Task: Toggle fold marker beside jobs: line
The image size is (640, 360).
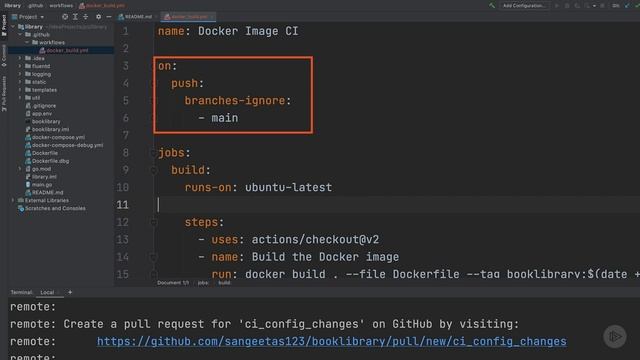Action: (153, 153)
